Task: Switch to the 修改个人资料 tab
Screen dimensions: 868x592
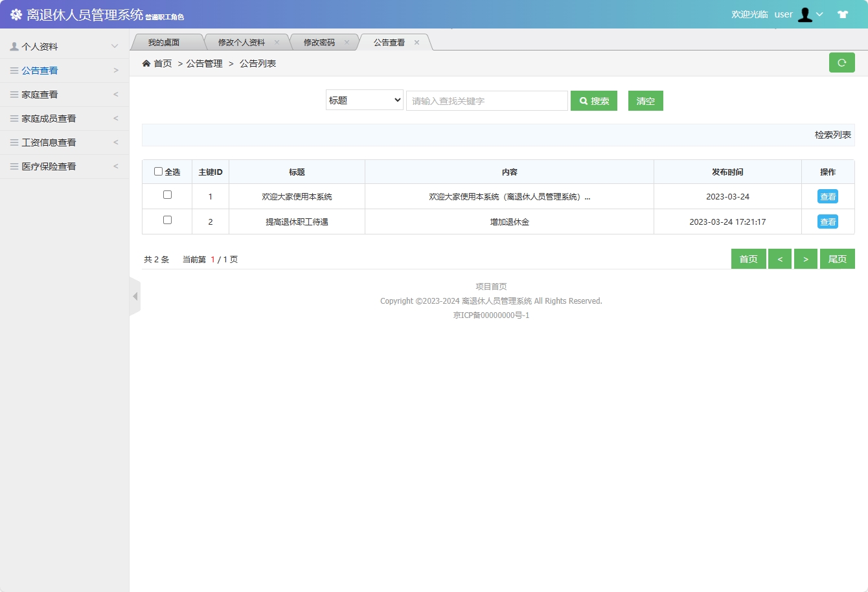Action: pyautogui.click(x=244, y=41)
